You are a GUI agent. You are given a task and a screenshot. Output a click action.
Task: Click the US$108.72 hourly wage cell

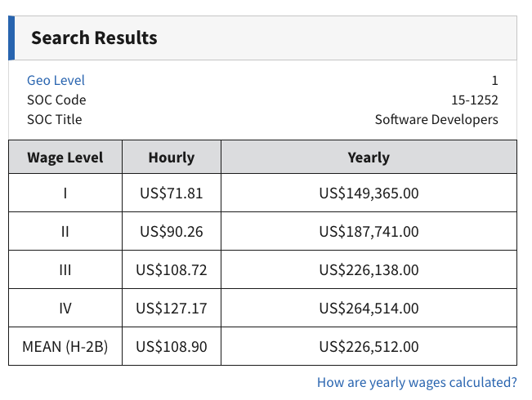[172, 269]
